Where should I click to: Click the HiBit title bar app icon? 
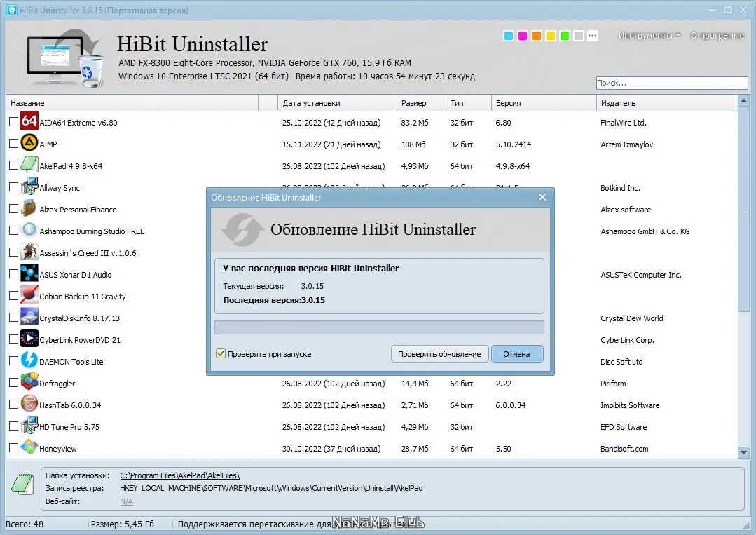coord(12,10)
